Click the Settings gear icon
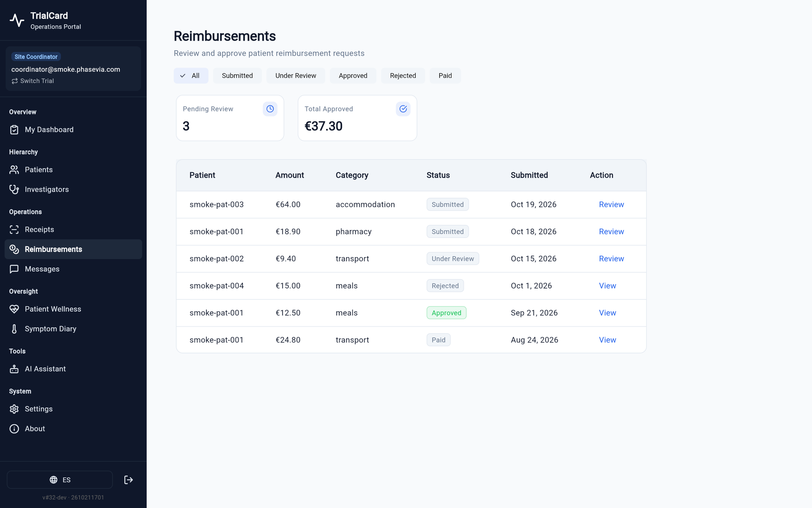The height and width of the screenshot is (508, 812). (x=14, y=409)
